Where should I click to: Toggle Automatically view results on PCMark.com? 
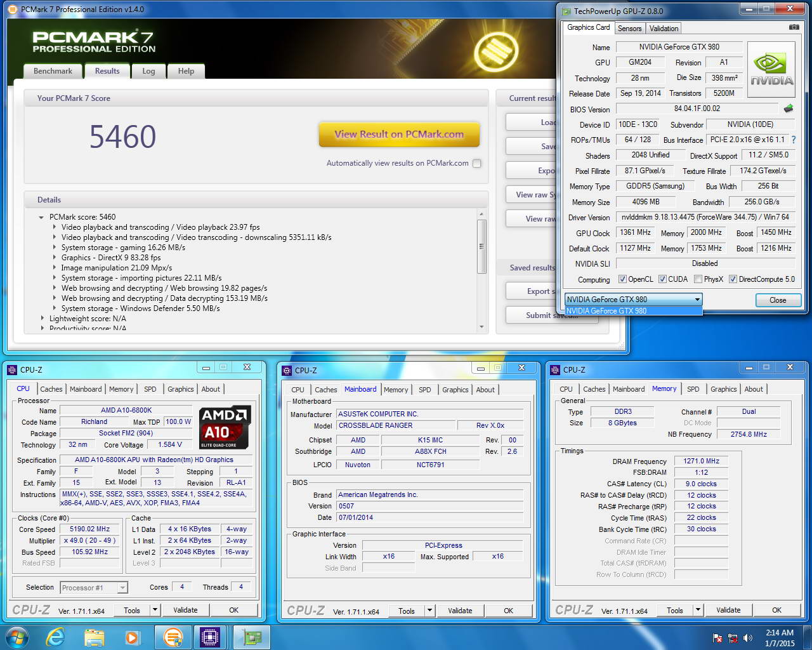[477, 163]
